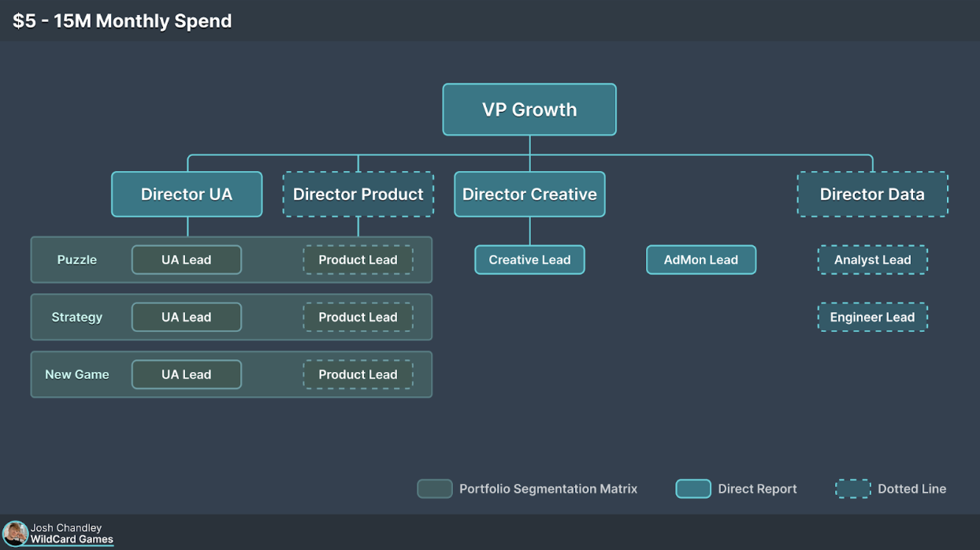
Task: Click the Director UA box
Action: 187,194
